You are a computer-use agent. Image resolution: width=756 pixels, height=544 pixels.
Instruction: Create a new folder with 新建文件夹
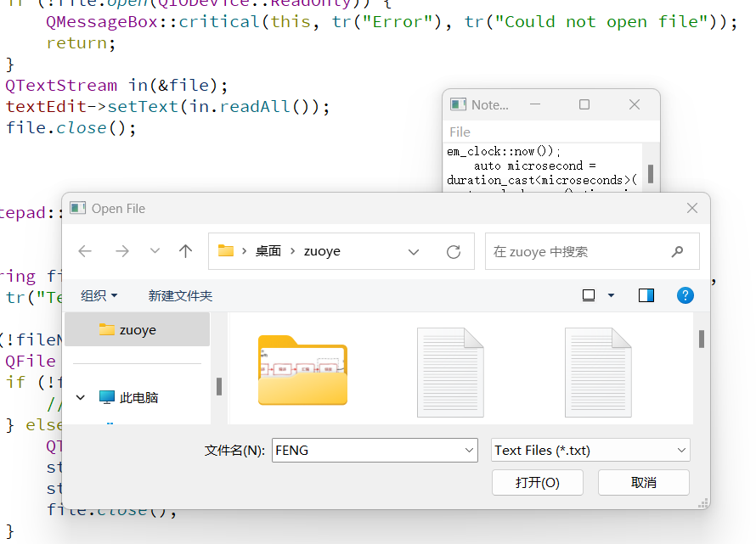point(180,296)
